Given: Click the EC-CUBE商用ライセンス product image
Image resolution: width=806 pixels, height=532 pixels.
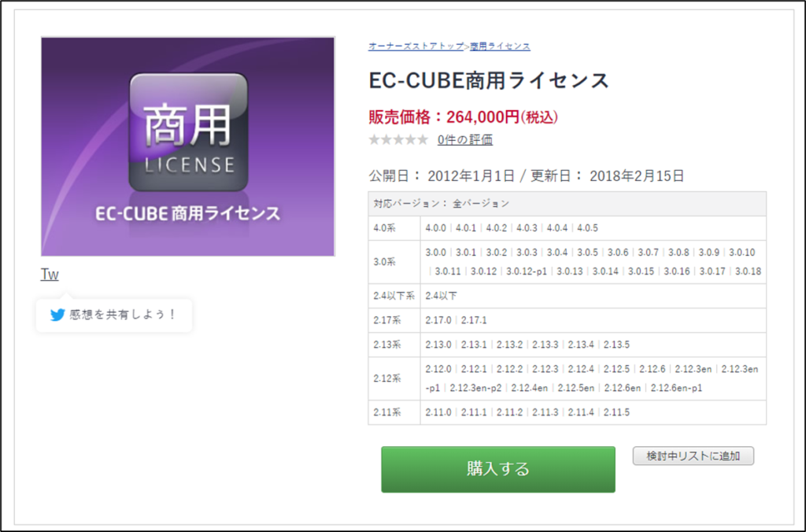Looking at the screenshot, I should [188, 146].
